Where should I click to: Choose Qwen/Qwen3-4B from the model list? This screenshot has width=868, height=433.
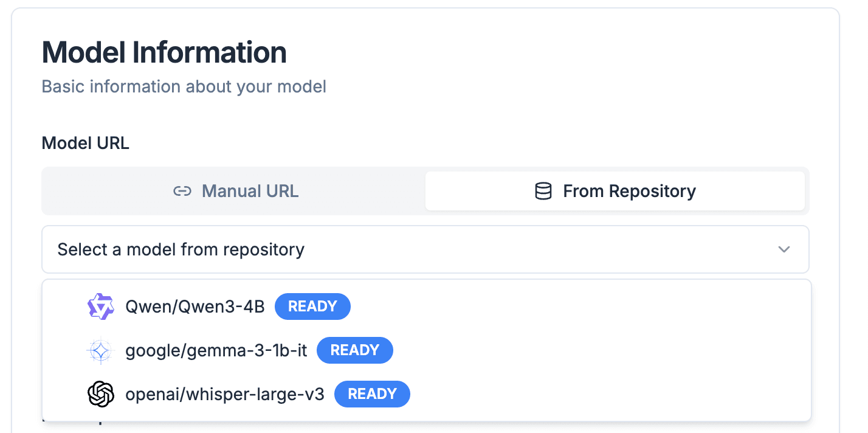pyautogui.click(x=195, y=307)
